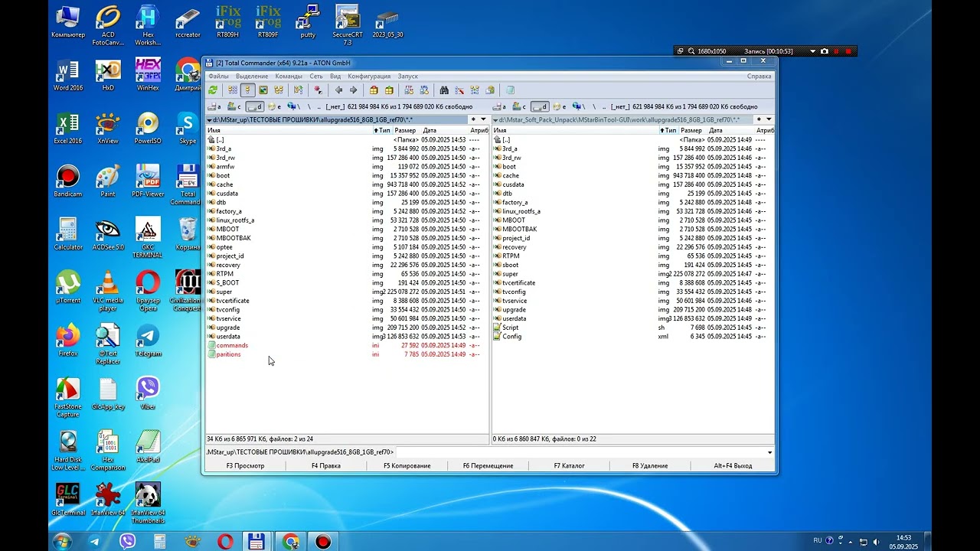This screenshot has width=980, height=551.
Task: Sort left panel by Дата column
Action: point(444,131)
